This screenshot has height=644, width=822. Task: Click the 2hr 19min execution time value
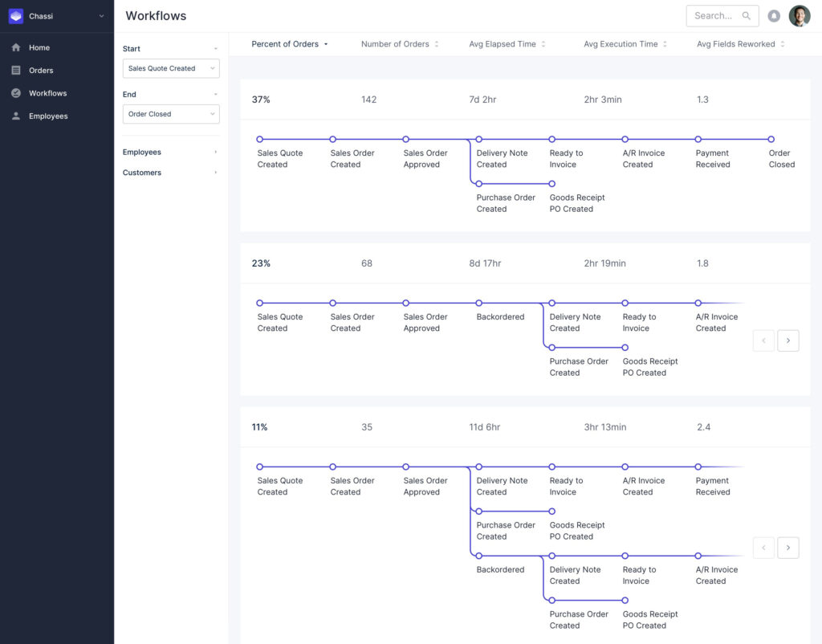(605, 263)
